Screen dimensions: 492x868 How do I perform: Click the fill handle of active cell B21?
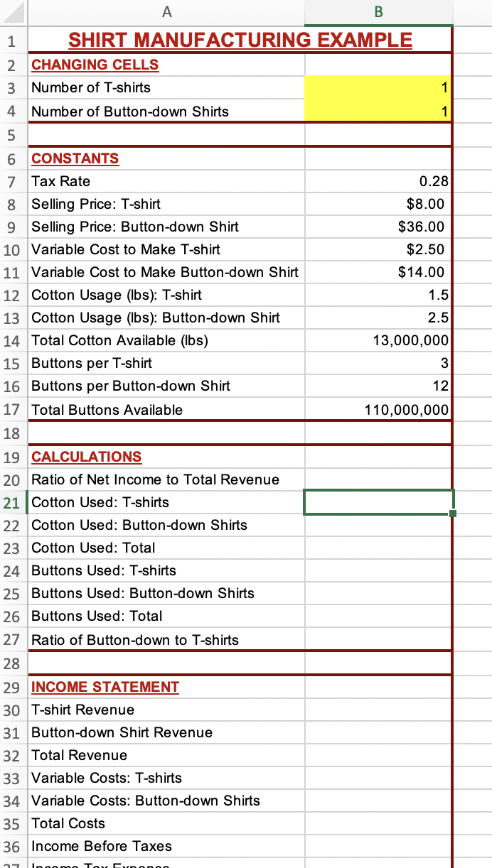point(453,513)
